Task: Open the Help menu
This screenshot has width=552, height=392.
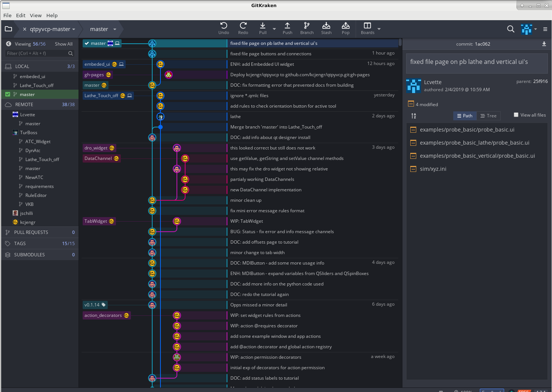Action: tap(52, 15)
